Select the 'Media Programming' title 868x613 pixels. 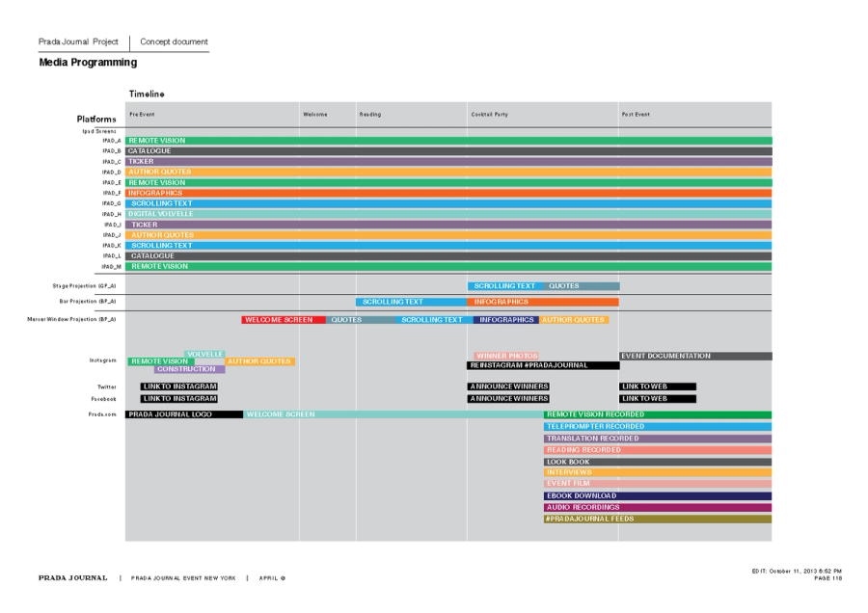tap(88, 62)
